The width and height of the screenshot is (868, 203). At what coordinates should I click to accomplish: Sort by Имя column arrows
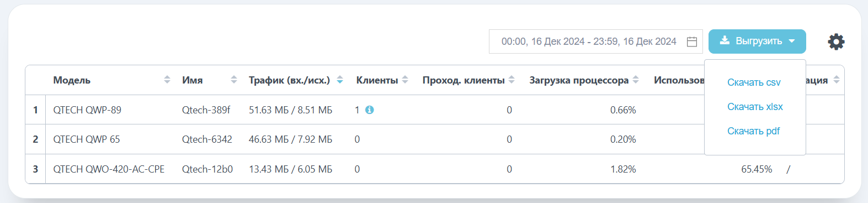[x=234, y=80]
